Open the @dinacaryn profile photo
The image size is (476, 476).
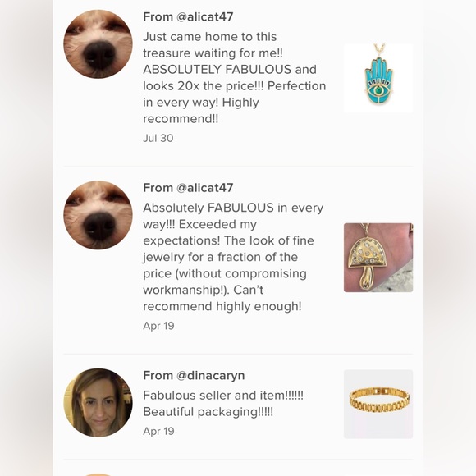coord(98,403)
